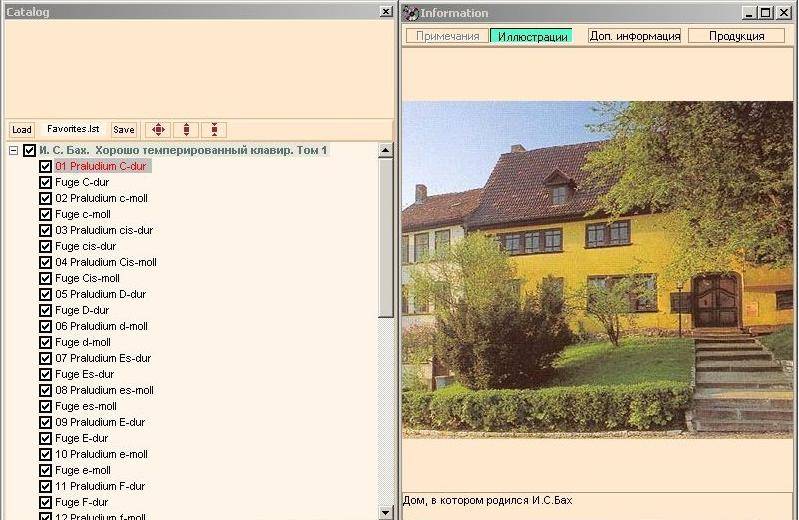The image size is (799, 520).
Task: Select track name Fuge d-moll
Action: click(83, 342)
